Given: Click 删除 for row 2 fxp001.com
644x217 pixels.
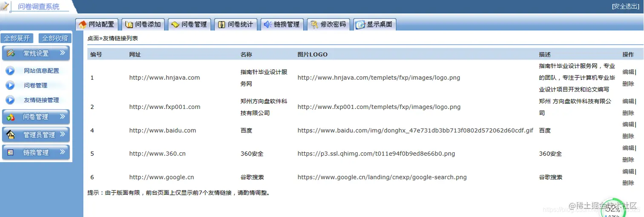Looking at the screenshot, I should (628, 113).
